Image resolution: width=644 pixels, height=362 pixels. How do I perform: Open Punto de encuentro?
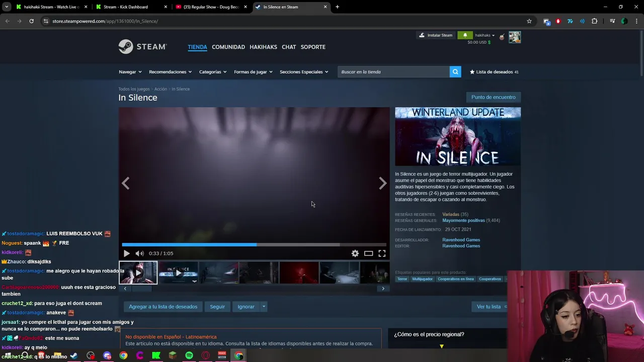pos(494,97)
